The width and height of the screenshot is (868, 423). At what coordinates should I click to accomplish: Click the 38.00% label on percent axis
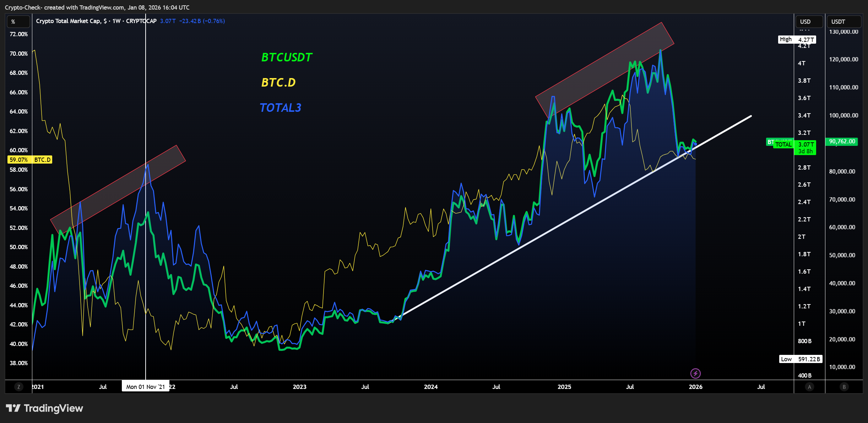[x=18, y=363]
